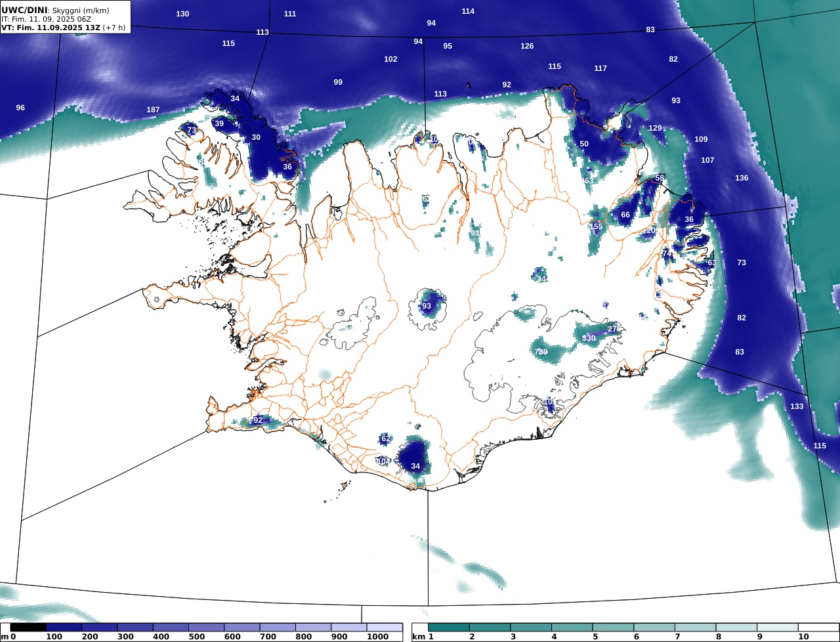Click the dark teal 1–2 km legend swatch
Image resolution: width=840 pixels, height=642 pixels.
449,628
